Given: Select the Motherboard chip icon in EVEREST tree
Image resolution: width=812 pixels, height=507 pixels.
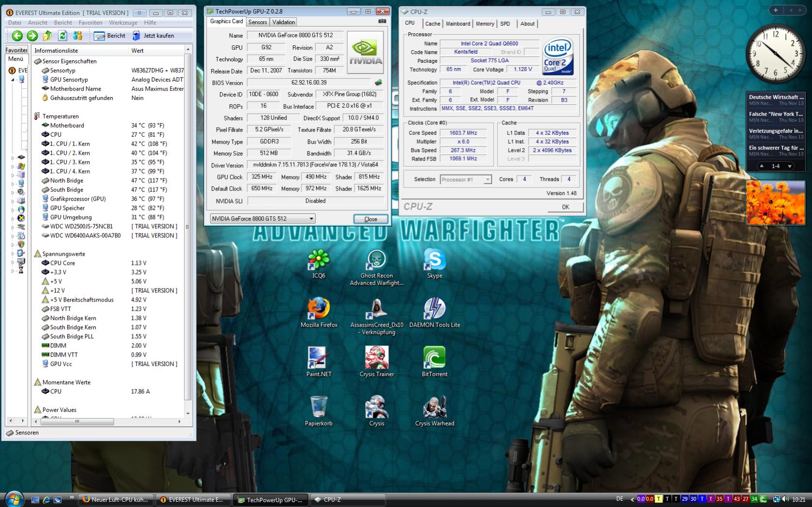Looking at the screenshot, I should coord(21,157).
